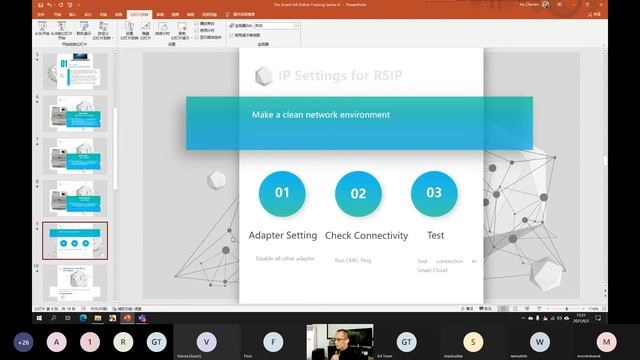
Task: Click the teal 03 circle on slide
Action: click(434, 193)
